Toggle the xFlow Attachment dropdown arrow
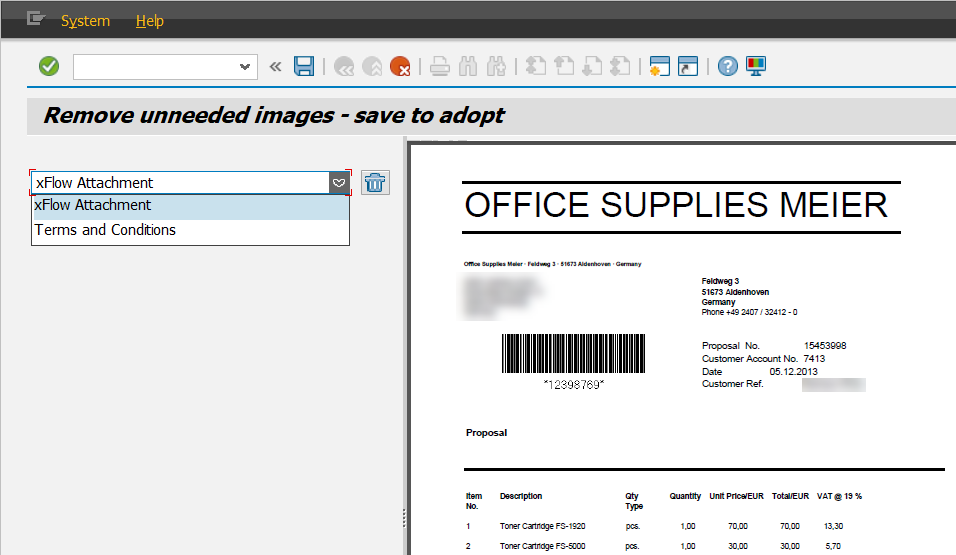This screenshot has width=956, height=555. pos(339,183)
